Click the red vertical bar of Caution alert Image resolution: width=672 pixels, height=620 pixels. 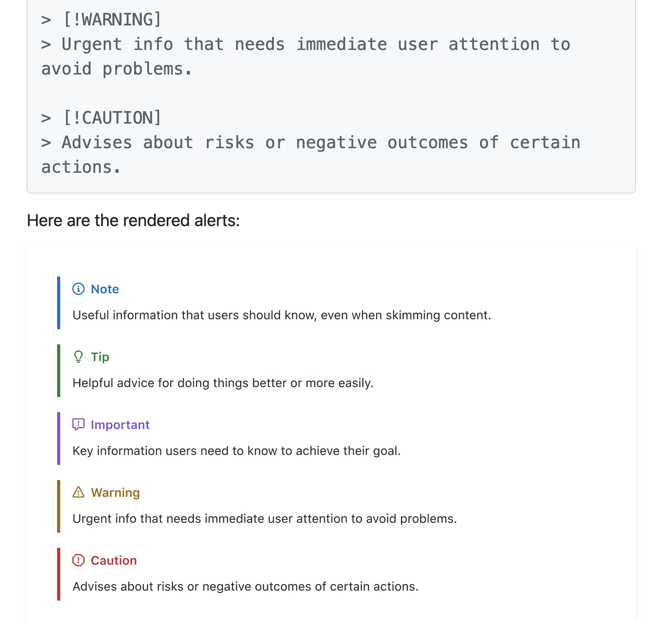(59, 574)
